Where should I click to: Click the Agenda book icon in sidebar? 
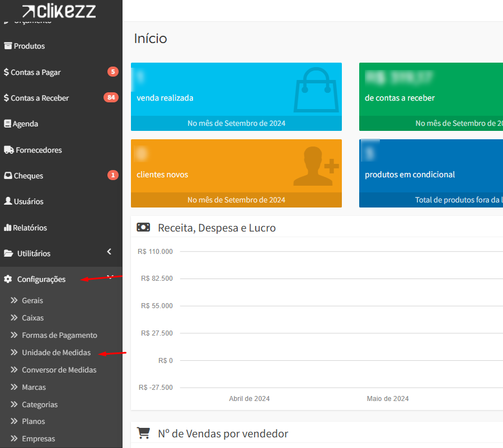pos(8,124)
